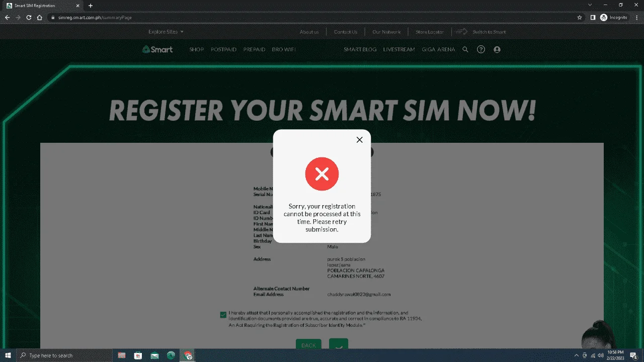Viewport: 644px width, 362px height.
Task: Click the red error X icon
Action: [x=322, y=174]
